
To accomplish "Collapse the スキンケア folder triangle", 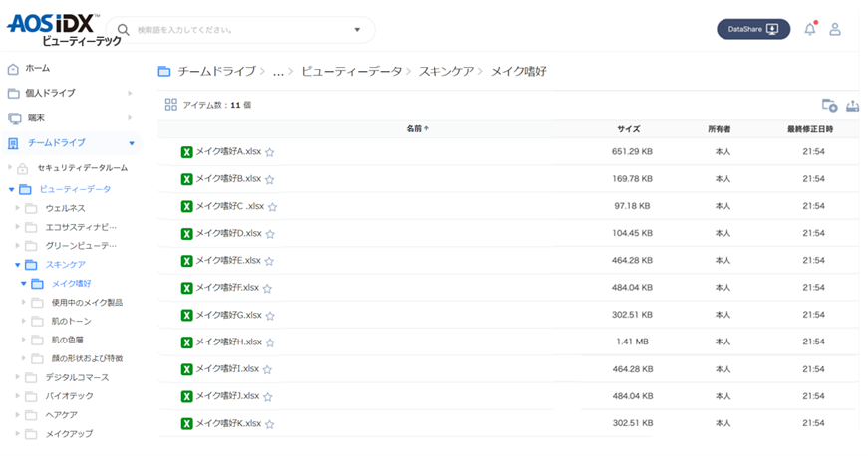I will [x=18, y=265].
